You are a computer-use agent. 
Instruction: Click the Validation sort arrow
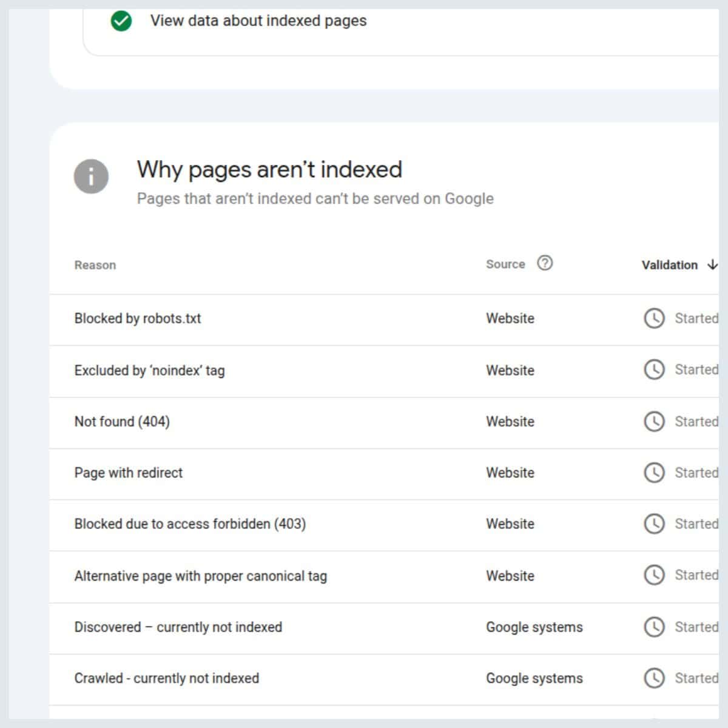pos(713,265)
